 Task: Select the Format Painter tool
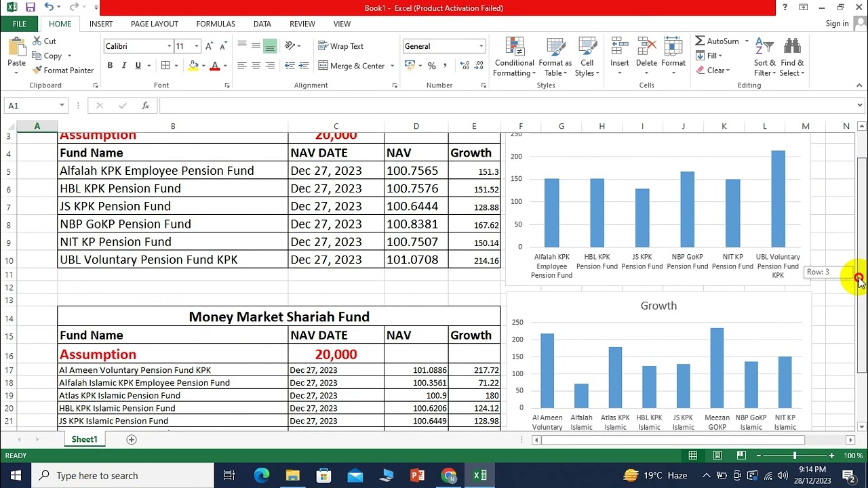pos(63,70)
